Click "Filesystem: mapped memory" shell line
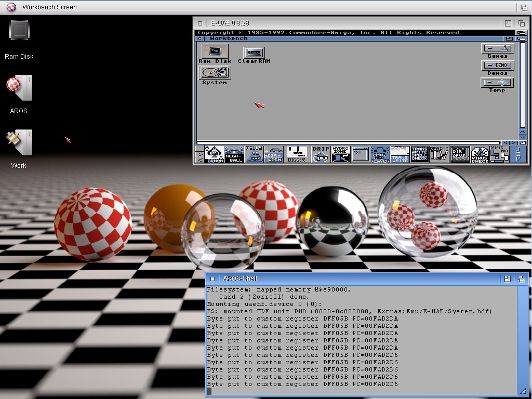Screen dimensions: 532x399 click(x=278, y=289)
